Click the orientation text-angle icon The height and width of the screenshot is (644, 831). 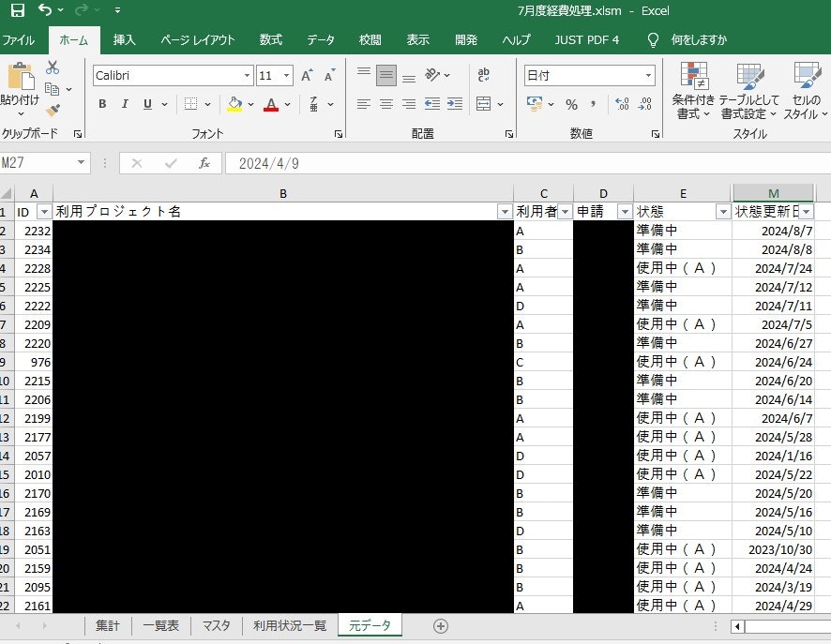[x=432, y=75]
